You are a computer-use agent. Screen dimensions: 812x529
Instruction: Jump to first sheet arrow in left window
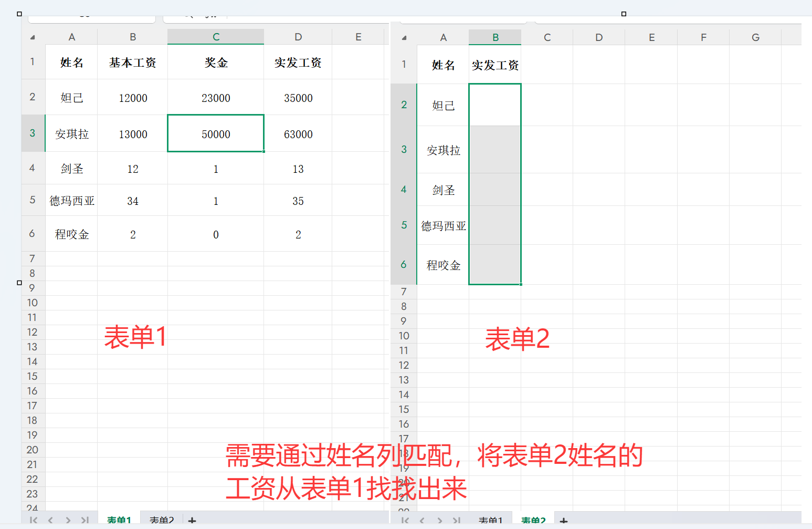[34, 520]
